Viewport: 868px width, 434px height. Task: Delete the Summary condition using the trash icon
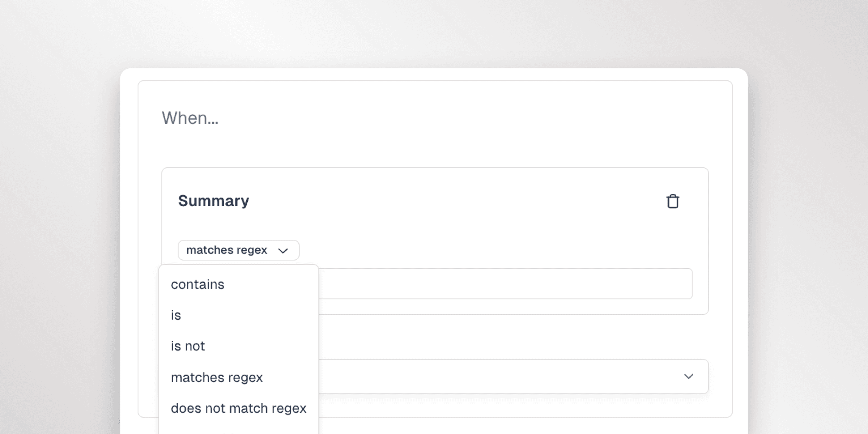[x=673, y=201]
